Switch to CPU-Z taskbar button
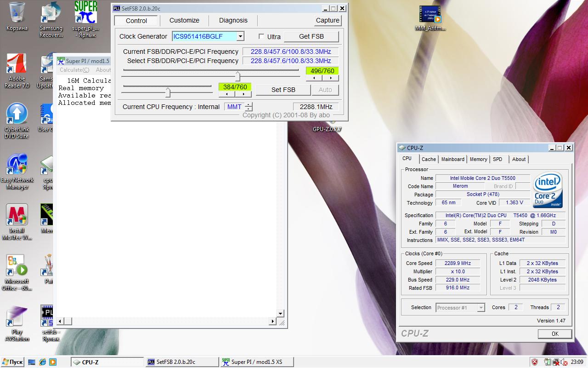Screen dimensions: 588x368 point(107,362)
